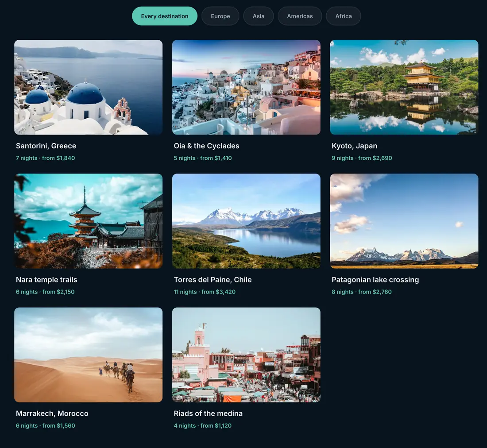This screenshot has width=487, height=448.
Task: Switch to the Asia filter tab
Action: (259, 16)
